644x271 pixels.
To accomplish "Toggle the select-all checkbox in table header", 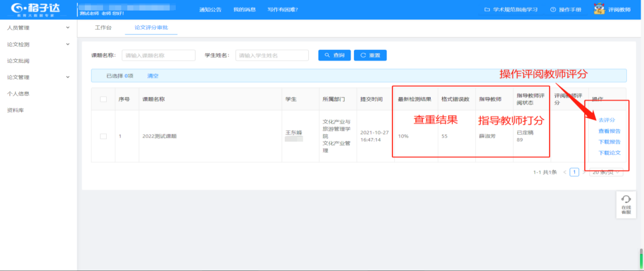I will [104, 99].
